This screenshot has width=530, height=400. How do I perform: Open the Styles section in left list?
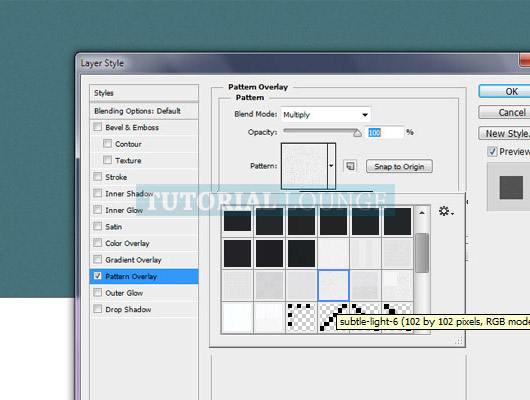pos(144,93)
